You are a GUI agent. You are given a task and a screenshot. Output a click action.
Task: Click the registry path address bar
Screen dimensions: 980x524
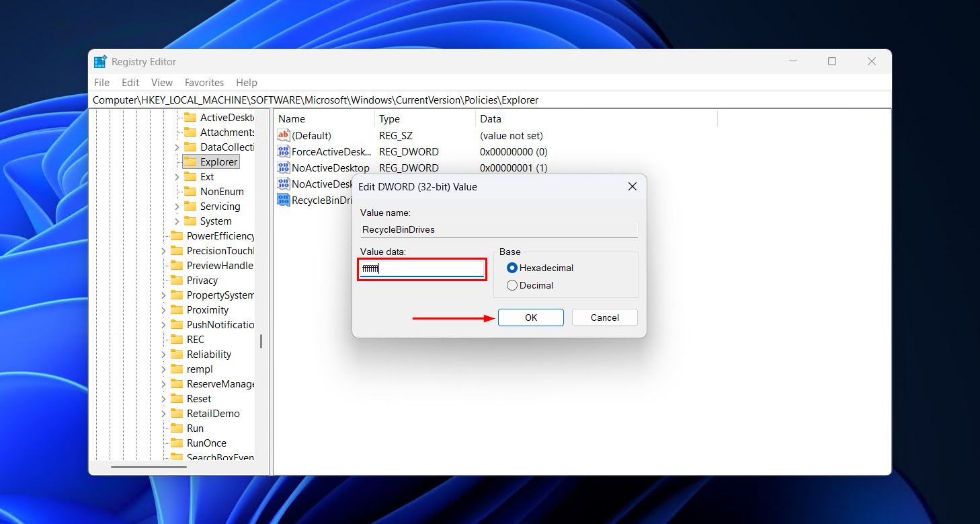click(x=490, y=100)
